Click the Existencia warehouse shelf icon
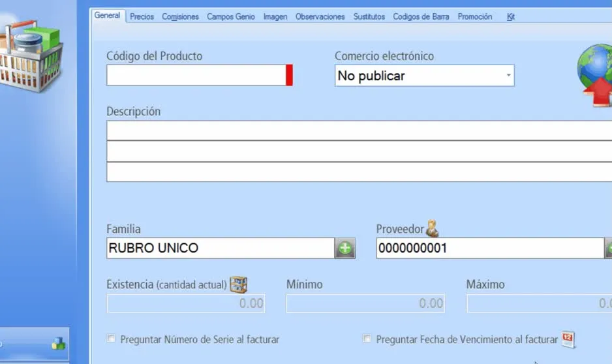Screen dimensions: 612x364 coord(239,284)
